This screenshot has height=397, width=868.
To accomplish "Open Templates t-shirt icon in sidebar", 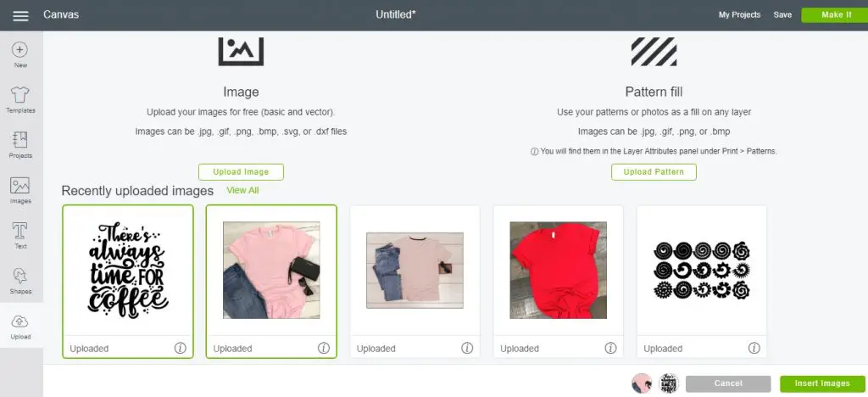I will (x=20, y=95).
